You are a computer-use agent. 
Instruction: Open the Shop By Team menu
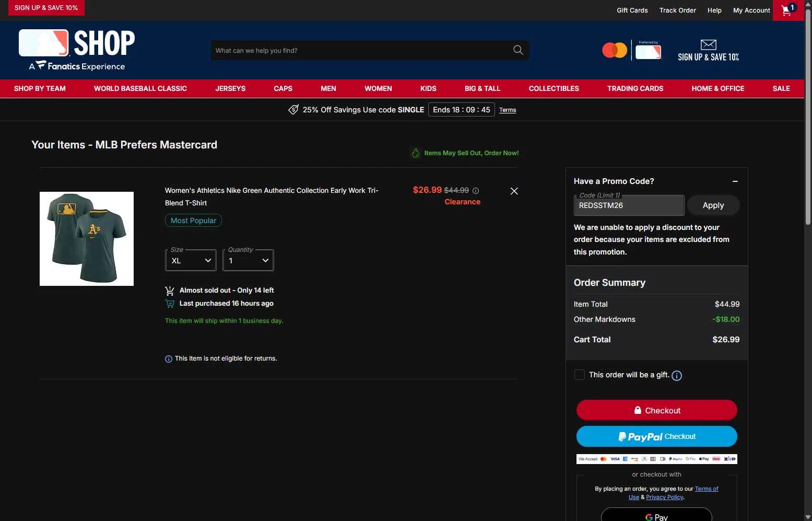click(x=40, y=88)
